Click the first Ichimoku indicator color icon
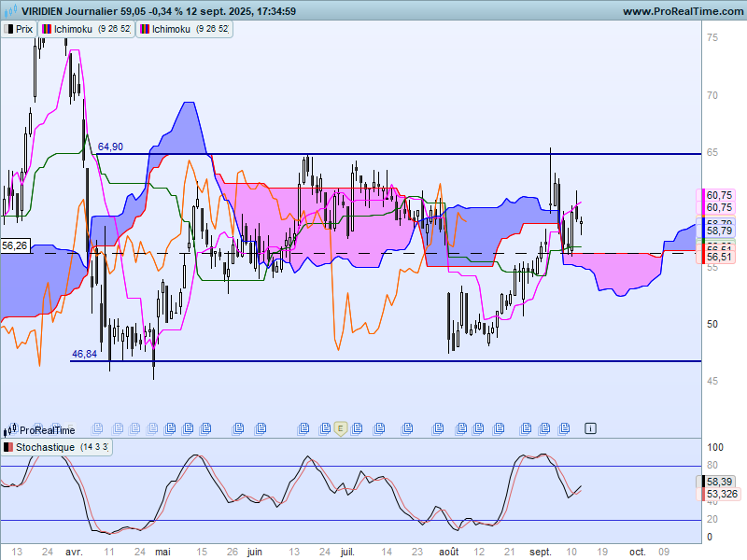The height and width of the screenshot is (560, 747). (x=47, y=29)
